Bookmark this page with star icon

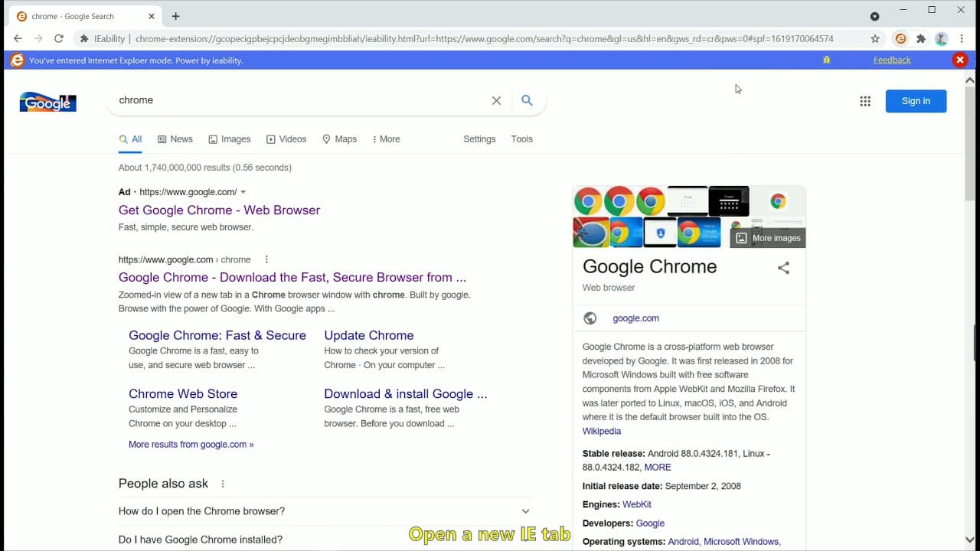click(x=875, y=38)
